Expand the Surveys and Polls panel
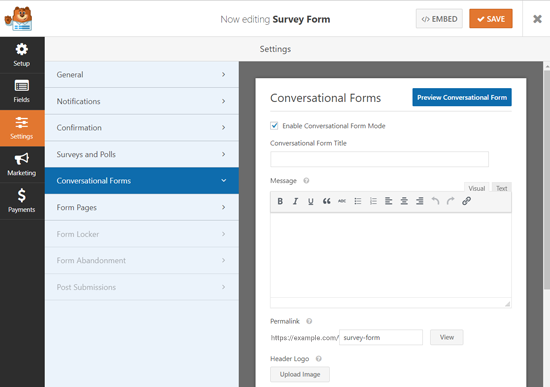Viewport: 550px width, 387px height. [142, 154]
